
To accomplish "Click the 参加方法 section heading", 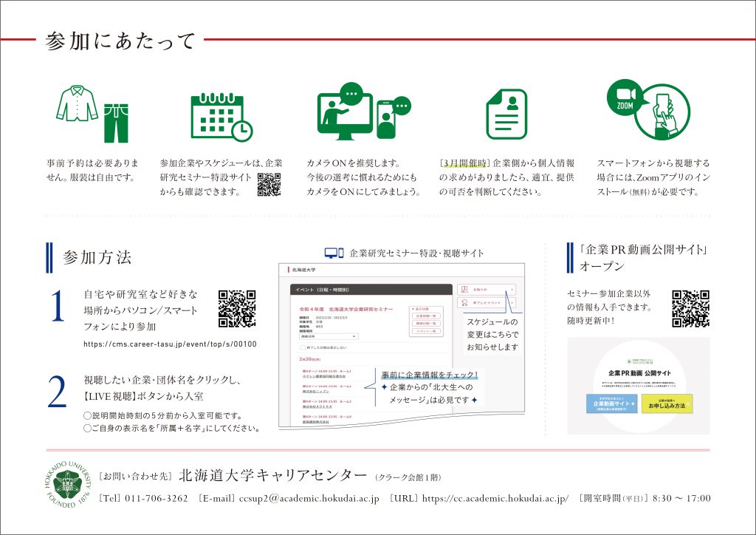I will tap(97, 257).
